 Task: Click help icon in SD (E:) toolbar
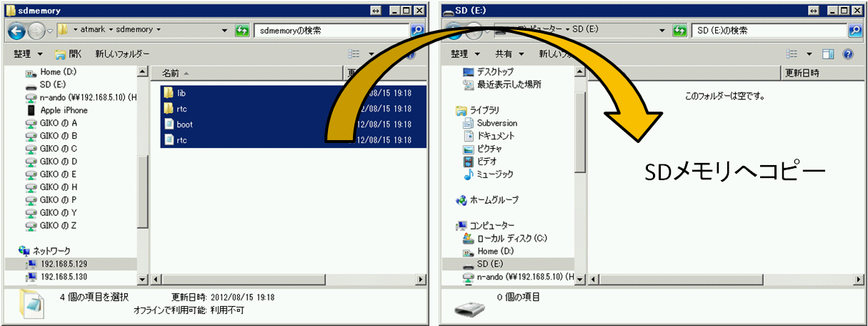[848, 54]
